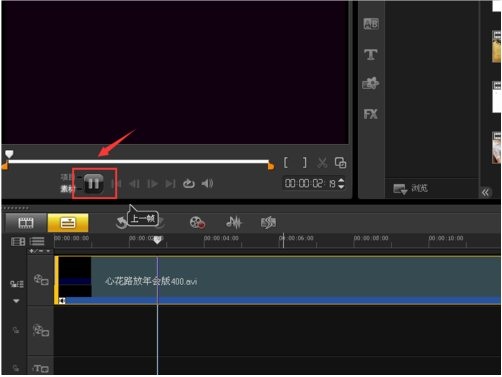Click timeline ruler at 00:00:10:00
The height and width of the screenshot is (377, 502).
click(446, 238)
